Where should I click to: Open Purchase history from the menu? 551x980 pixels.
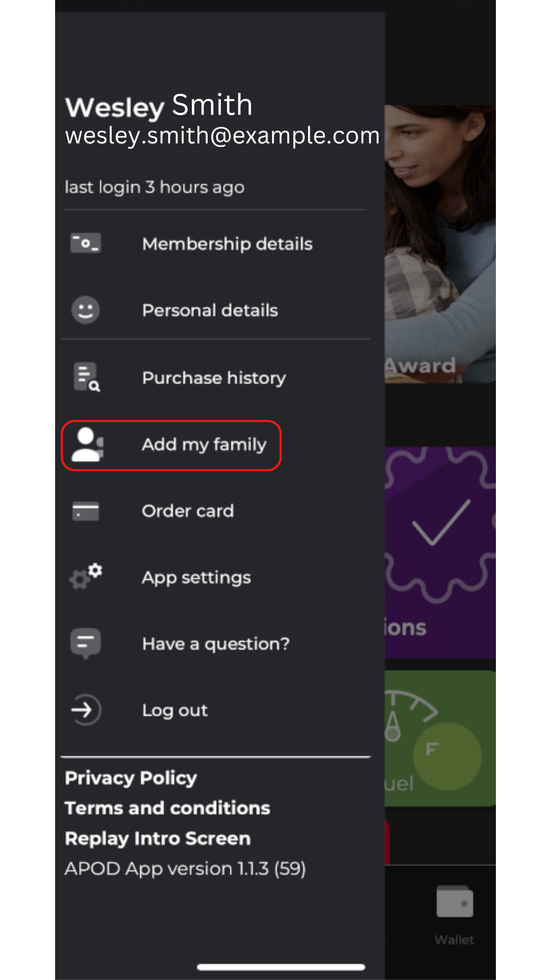(214, 378)
